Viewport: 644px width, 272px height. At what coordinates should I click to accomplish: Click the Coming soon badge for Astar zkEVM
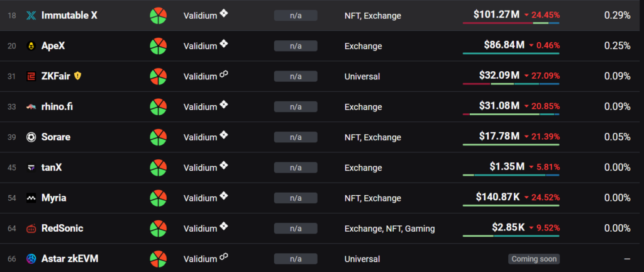pyautogui.click(x=533, y=259)
